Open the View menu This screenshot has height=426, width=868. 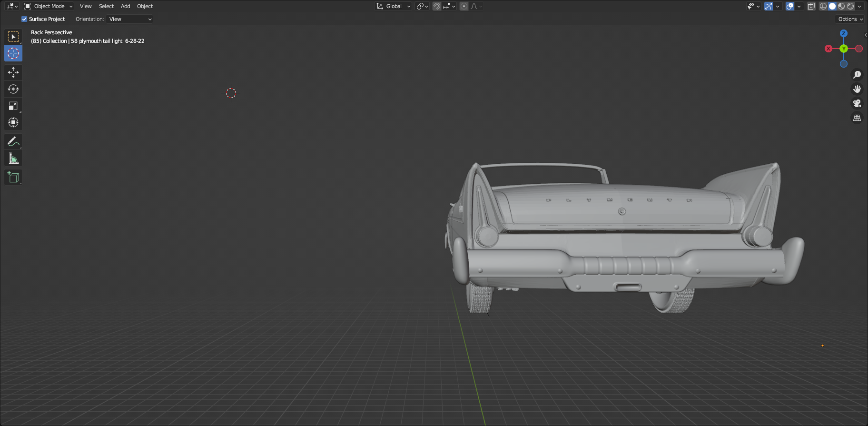pyautogui.click(x=86, y=6)
